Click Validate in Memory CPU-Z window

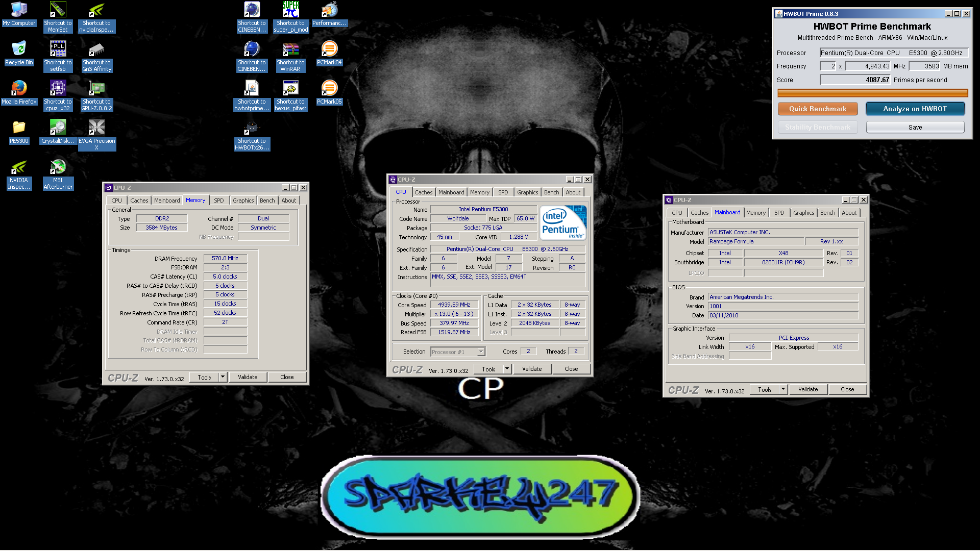pos(248,377)
